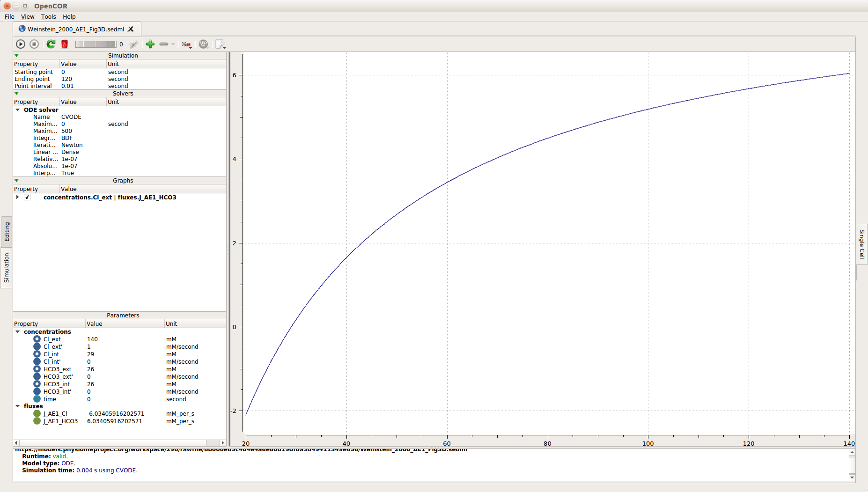
Task: Open the Single Cell side tab
Action: [x=861, y=244]
